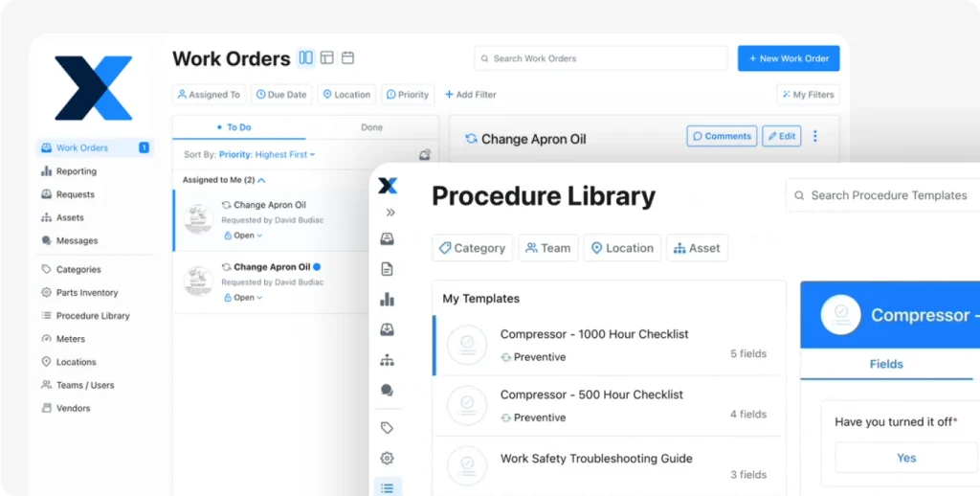Open status dropdown of first Change Apron Oil

[243, 236]
